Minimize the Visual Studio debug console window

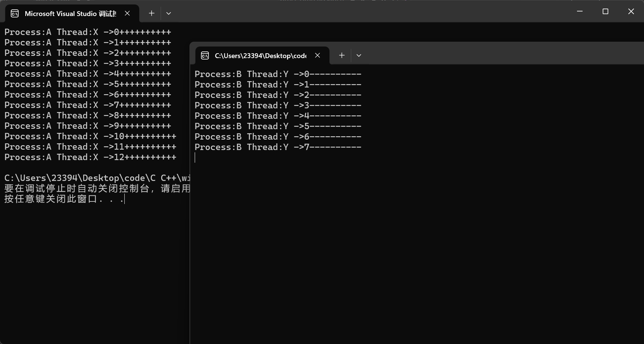(580, 12)
